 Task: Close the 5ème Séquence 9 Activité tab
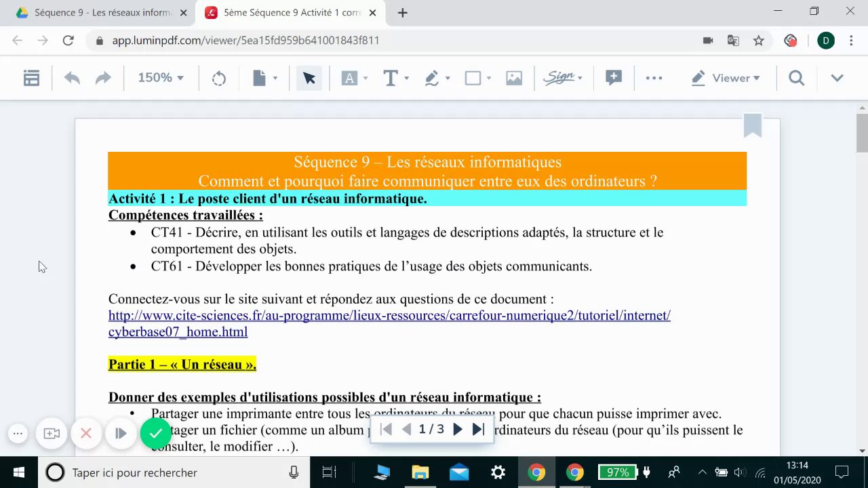[373, 13]
